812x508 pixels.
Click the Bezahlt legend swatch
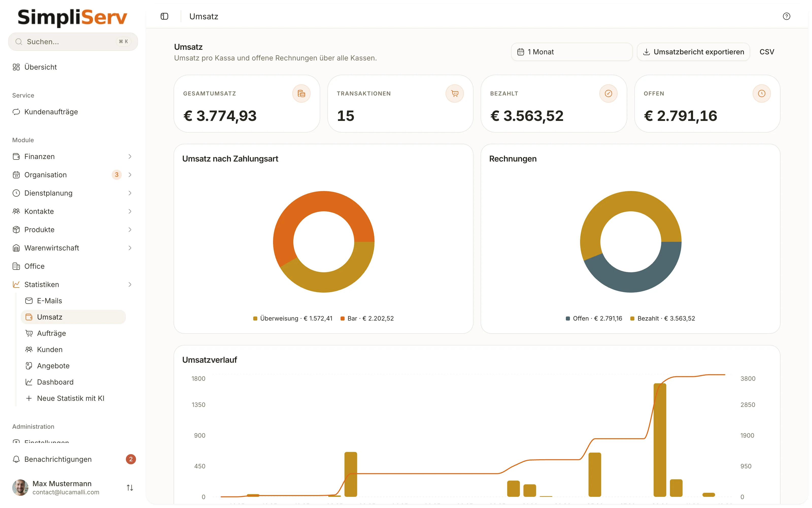click(x=632, y=319)
